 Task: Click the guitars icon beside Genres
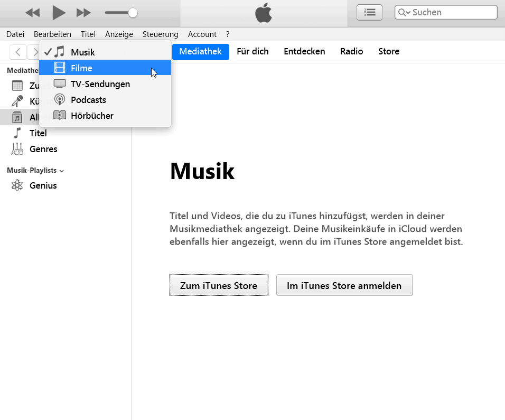click(17, 149)
